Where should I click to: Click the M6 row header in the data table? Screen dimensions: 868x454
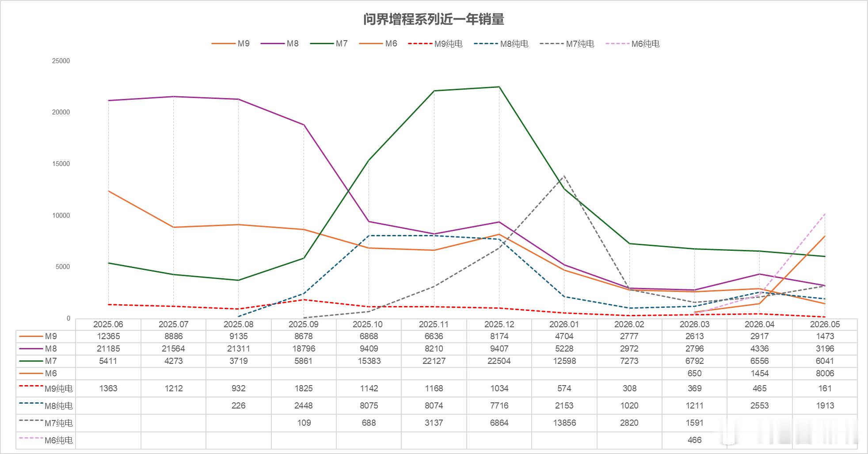pyautogui.click(x=46, y=373)
